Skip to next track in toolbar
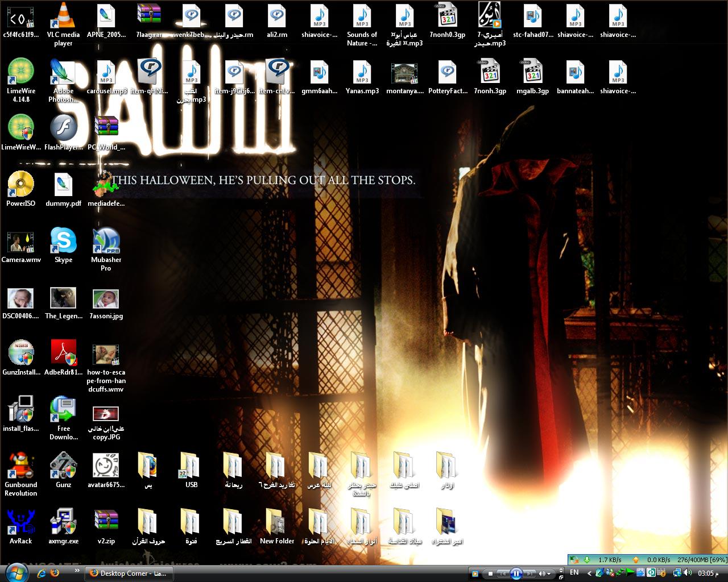The image size is (728, 582). click(x=530, y=573)
